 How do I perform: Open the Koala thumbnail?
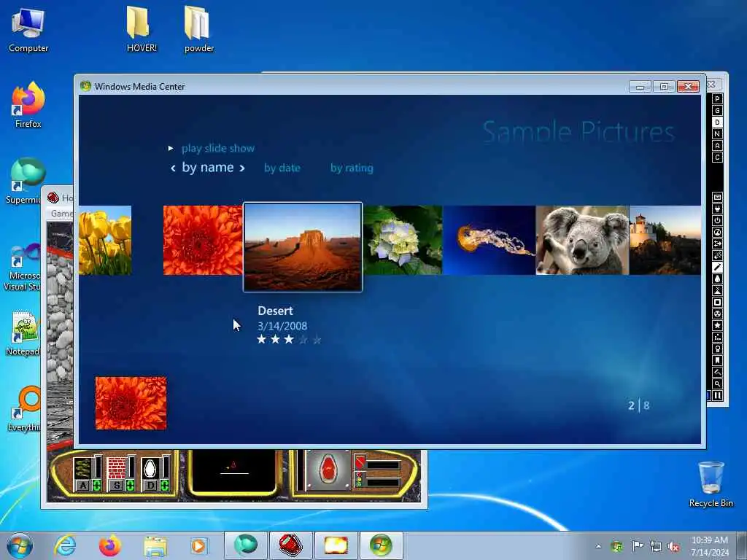click(582, 240)
